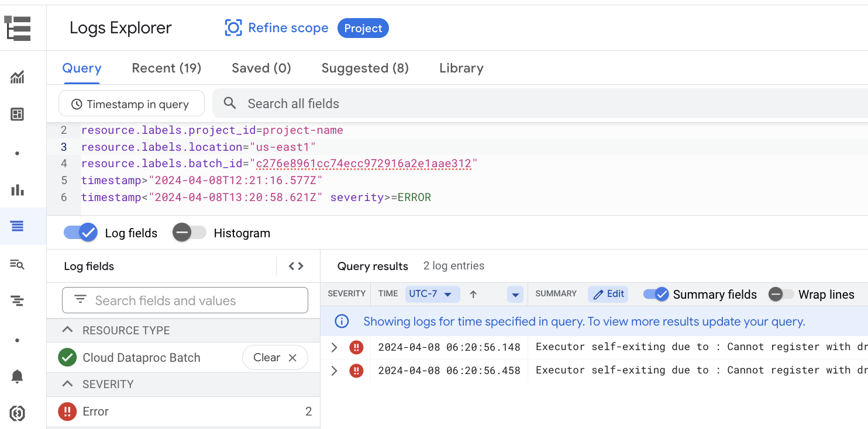868x429 pixels.
Task: Turn off the Log fields toggle
Action: pos(80,232)
